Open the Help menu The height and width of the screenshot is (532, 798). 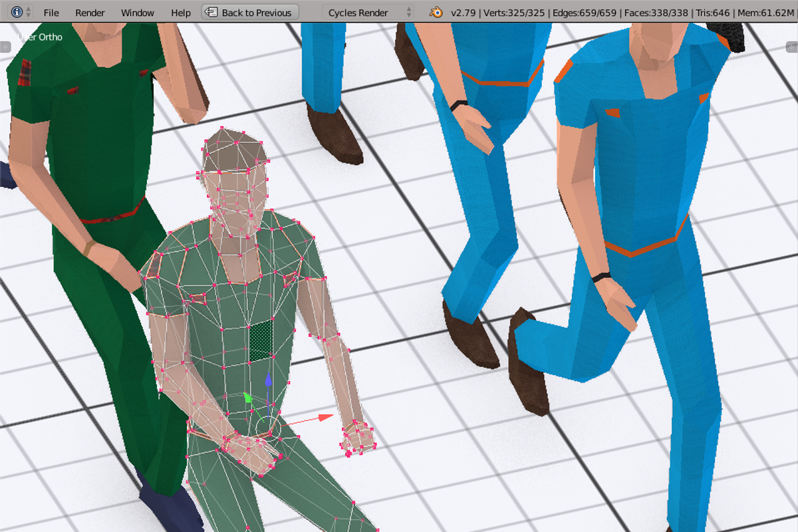[181, 13]
